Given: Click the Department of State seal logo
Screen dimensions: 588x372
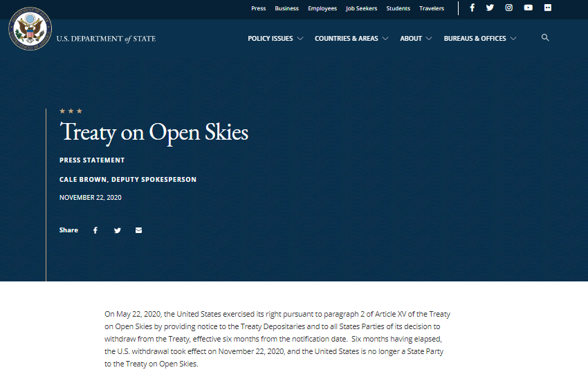Looking at the screenshot, I should (x=30, y=29).
